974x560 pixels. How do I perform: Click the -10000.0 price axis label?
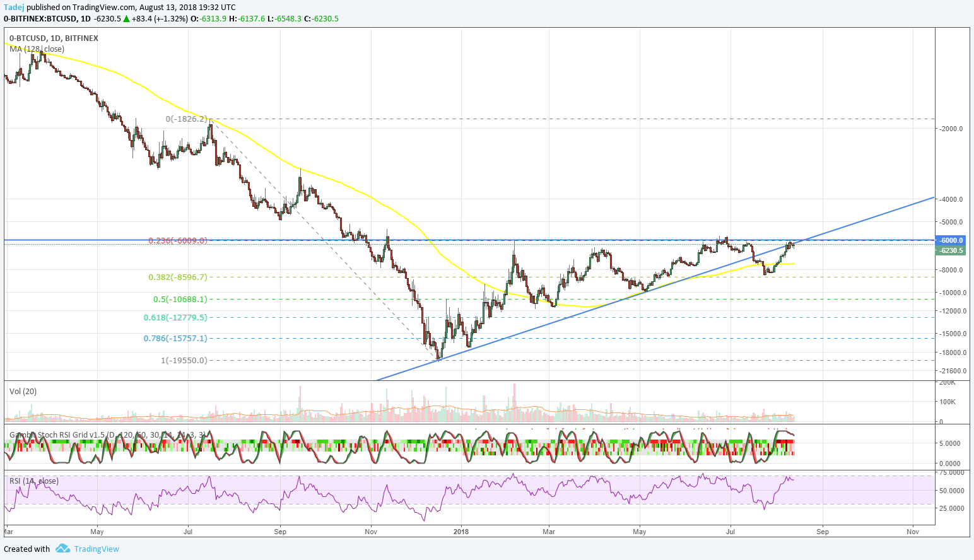953,293
